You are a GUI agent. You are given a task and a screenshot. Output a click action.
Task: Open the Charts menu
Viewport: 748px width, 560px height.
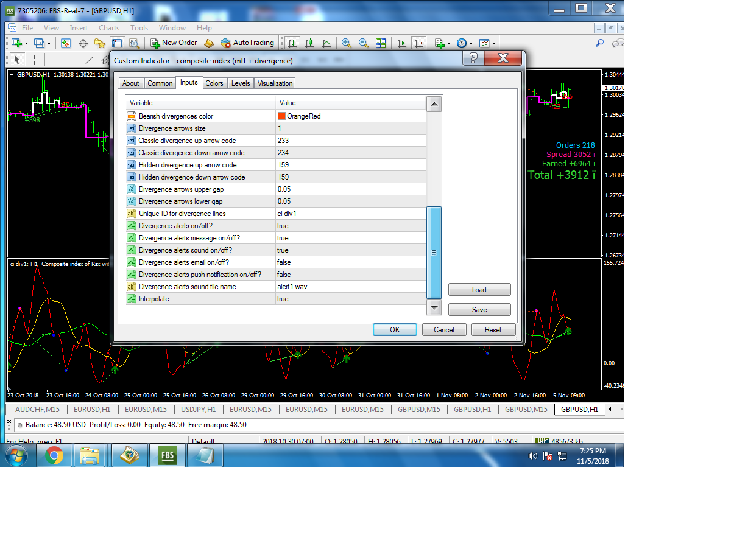pos(109,28)
